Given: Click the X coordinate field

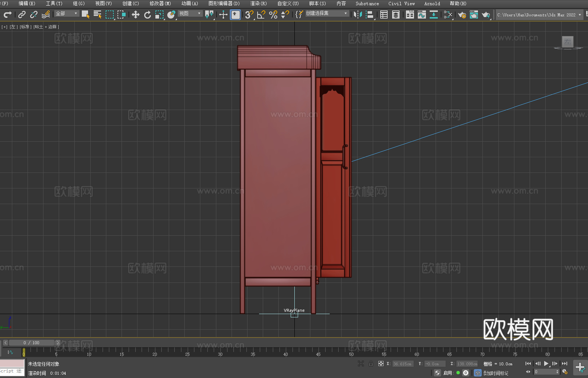Looking at the screenshot, I should (403, 364).
